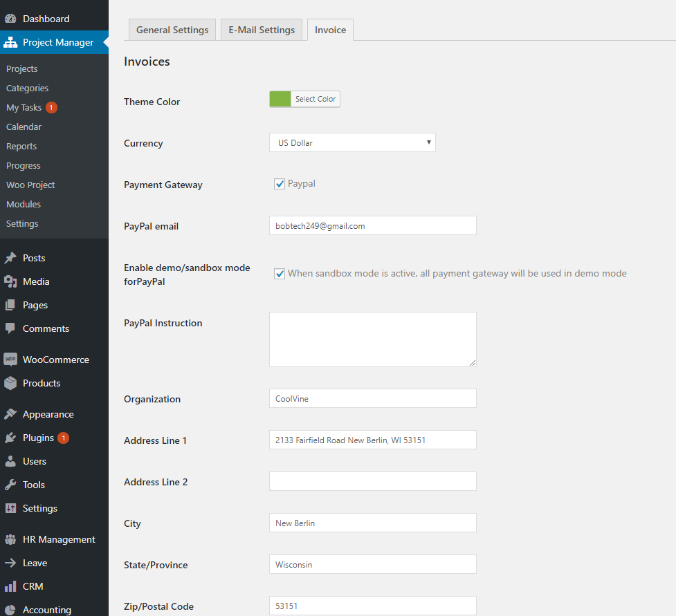Click the PayPal email input field

point(372,225)
